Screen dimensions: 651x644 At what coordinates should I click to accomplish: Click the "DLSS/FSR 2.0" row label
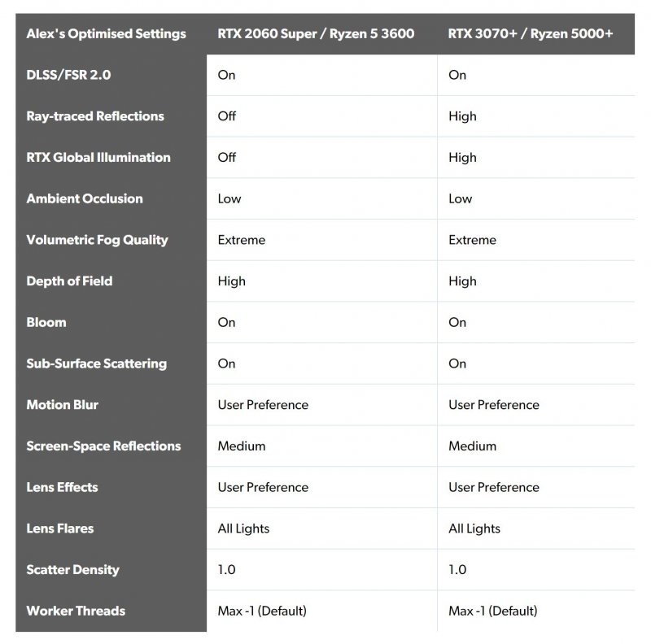68,75
